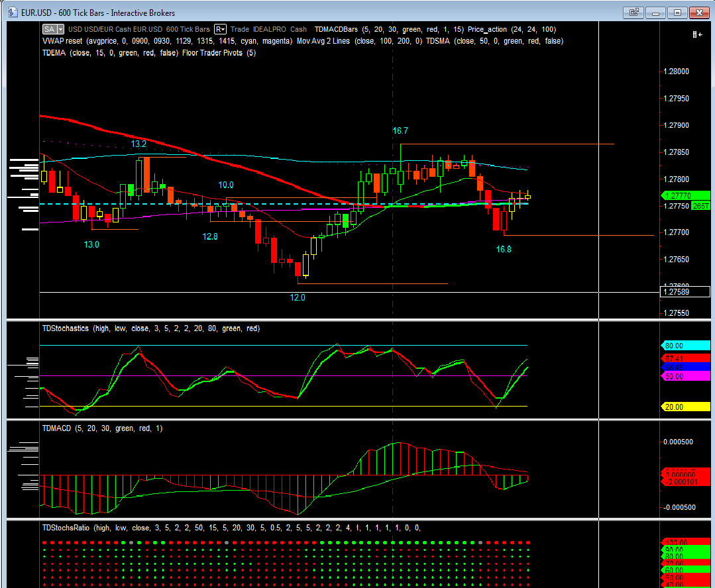
Task: Click the cyan 80.00 stochastics level tag
Action: pos(685,346)
